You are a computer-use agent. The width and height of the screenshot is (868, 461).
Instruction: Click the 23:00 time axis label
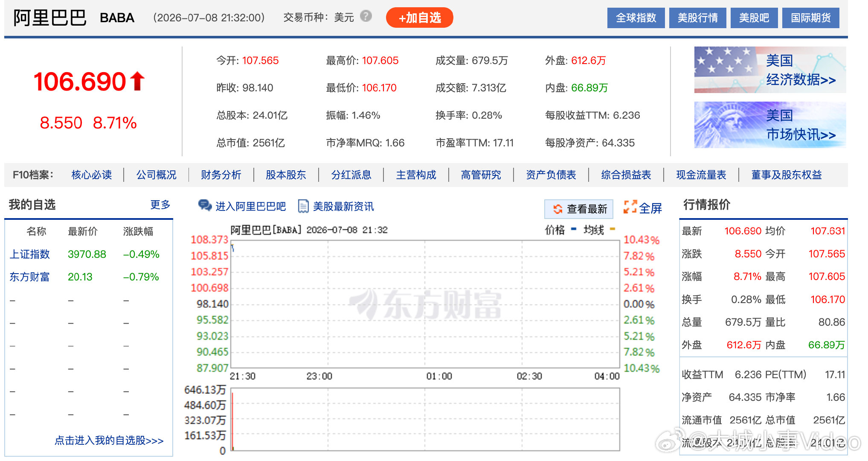point(319,376)
